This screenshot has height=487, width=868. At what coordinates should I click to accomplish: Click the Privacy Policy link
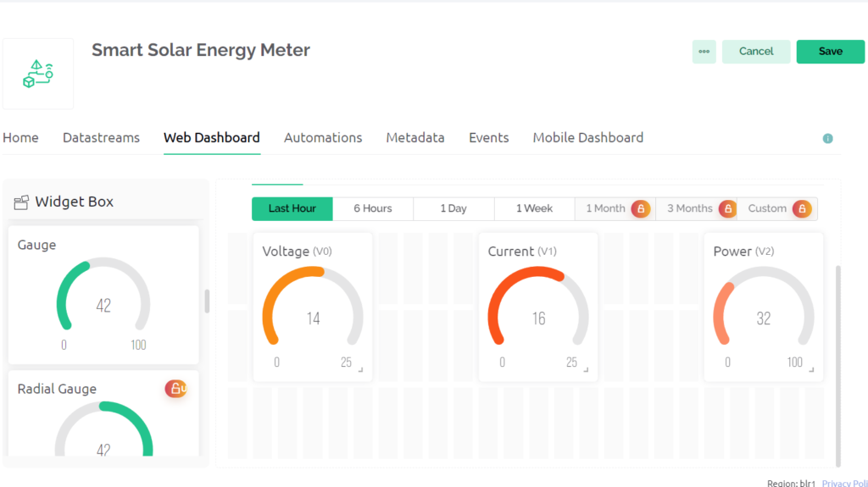click(844, 483)
